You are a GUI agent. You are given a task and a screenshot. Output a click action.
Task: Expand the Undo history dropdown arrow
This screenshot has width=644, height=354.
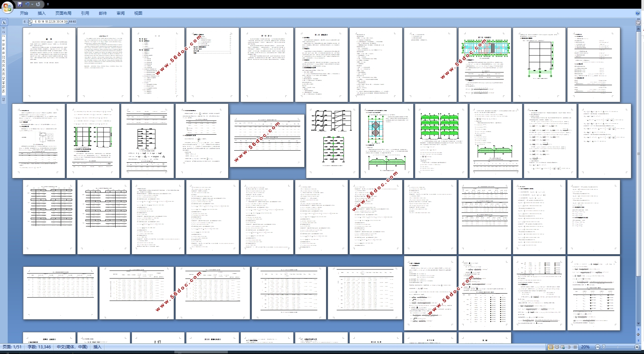coord(32,4)
